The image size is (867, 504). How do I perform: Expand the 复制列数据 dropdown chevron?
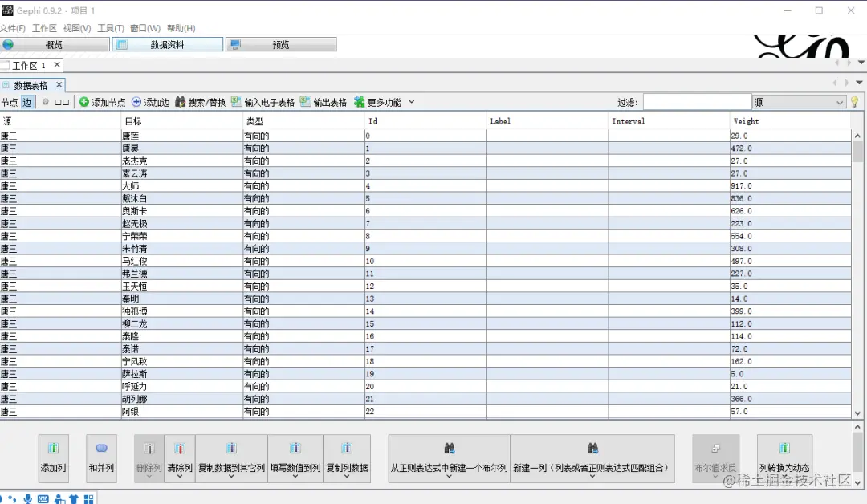pyautogui.click(x=347, y=476)
